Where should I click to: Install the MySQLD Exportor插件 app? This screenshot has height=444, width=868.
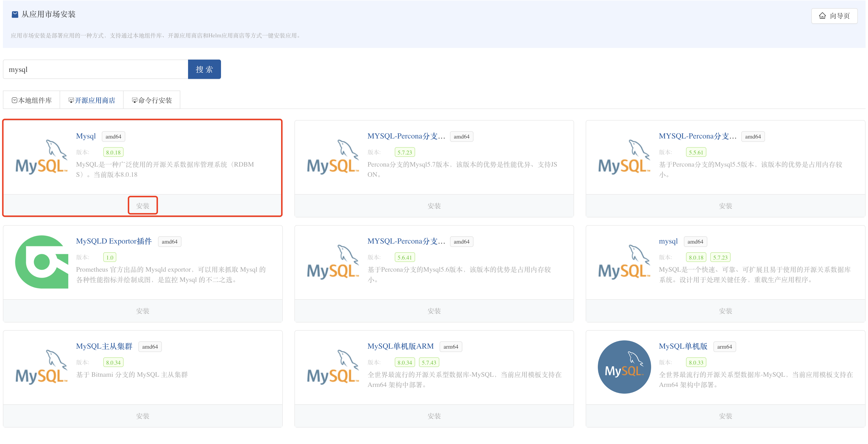tap(142, 311)
